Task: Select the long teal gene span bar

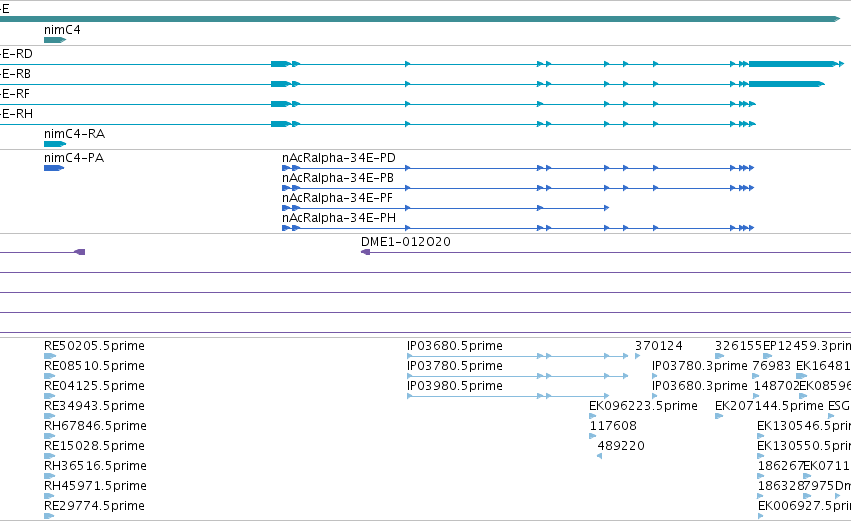Action: click(x=420, y=19)
